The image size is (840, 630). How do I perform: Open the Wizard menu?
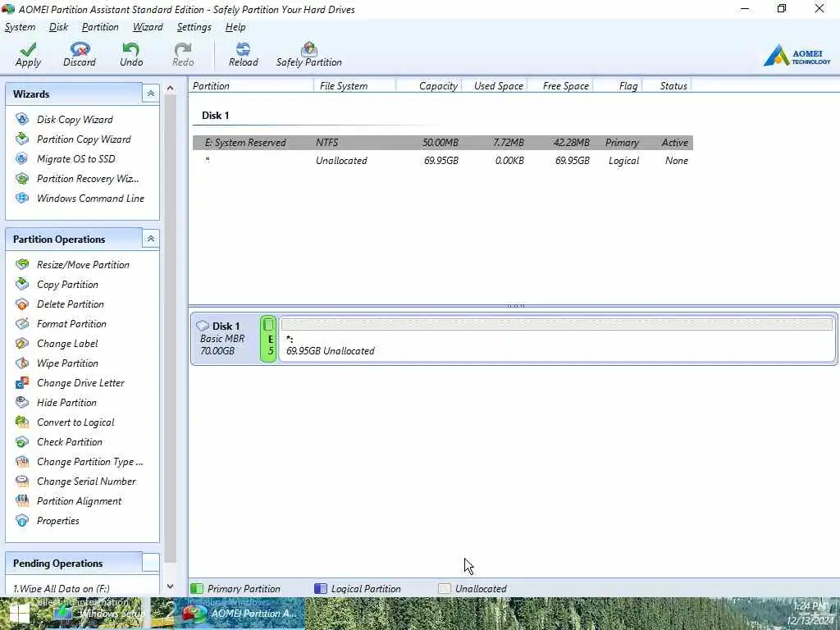148,27
